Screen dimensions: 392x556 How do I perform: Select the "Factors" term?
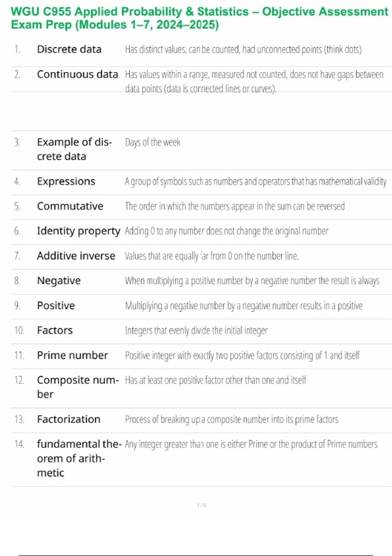55,331
